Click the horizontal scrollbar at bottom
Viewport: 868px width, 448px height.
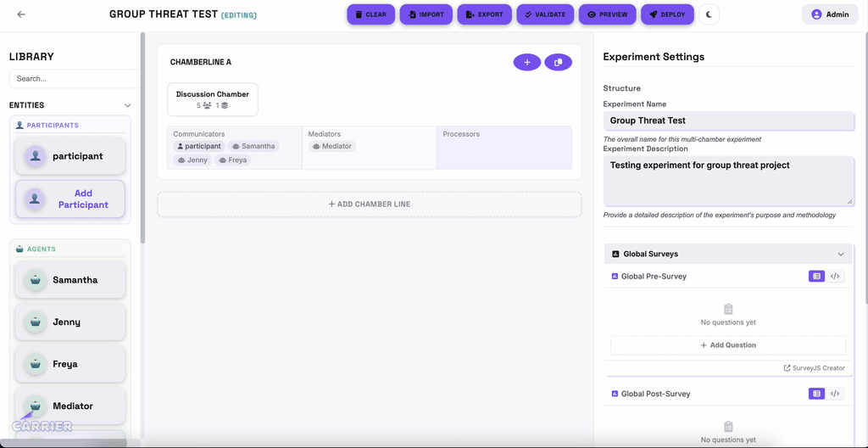point(63,443)
